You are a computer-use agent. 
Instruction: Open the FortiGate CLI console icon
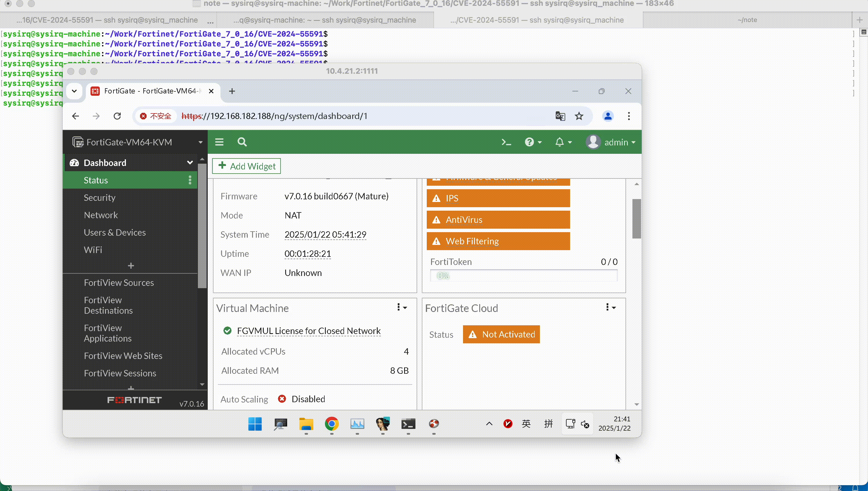tap(506, 142)
